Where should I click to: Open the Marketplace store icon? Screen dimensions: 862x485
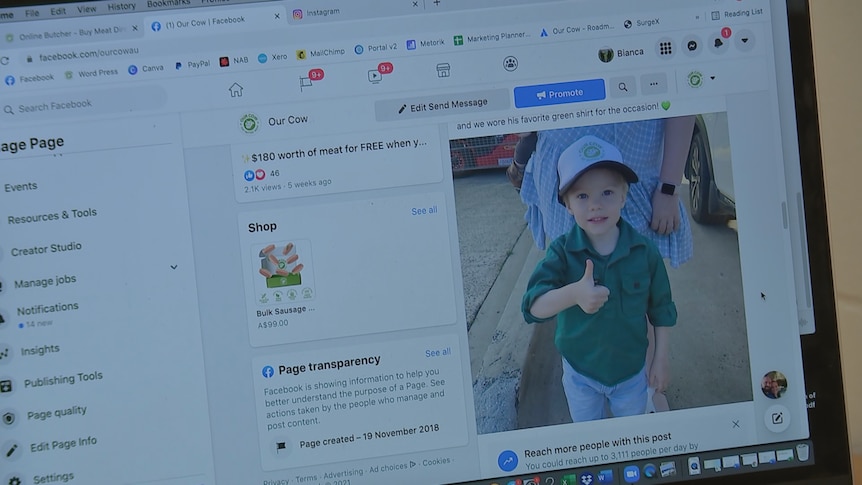443,70
